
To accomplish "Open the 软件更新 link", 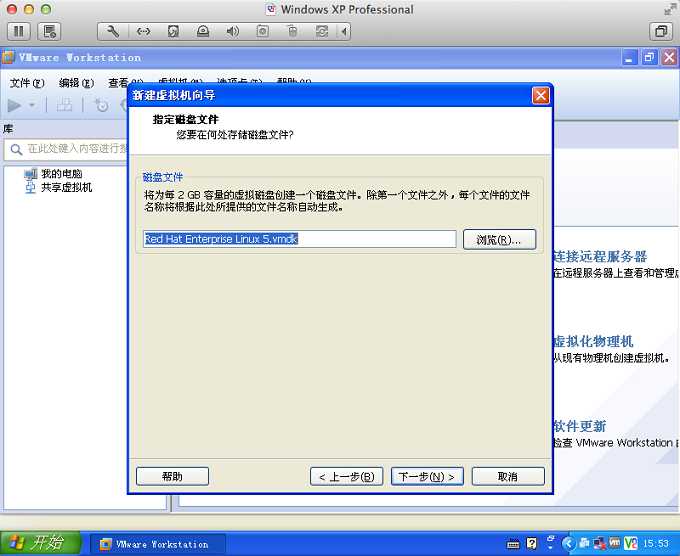I will (x=580, y=426).
